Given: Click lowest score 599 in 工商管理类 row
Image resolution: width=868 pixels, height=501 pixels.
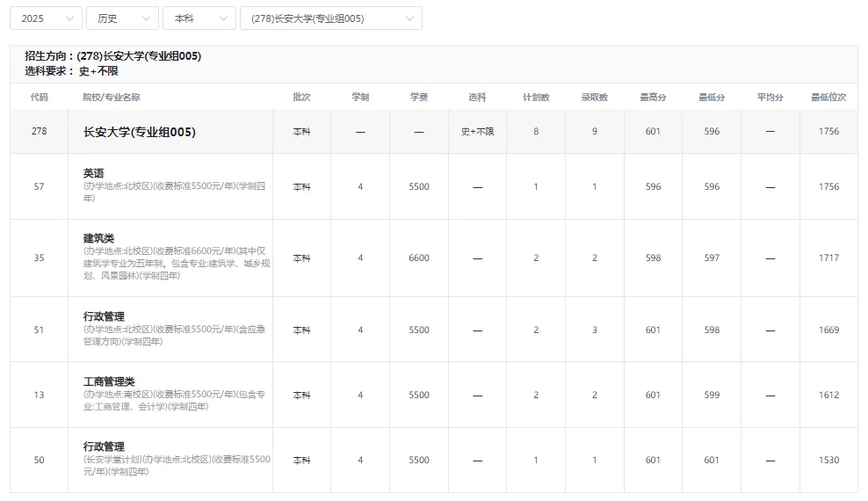Looking at the screenshot, I should (x=712, y=395).
